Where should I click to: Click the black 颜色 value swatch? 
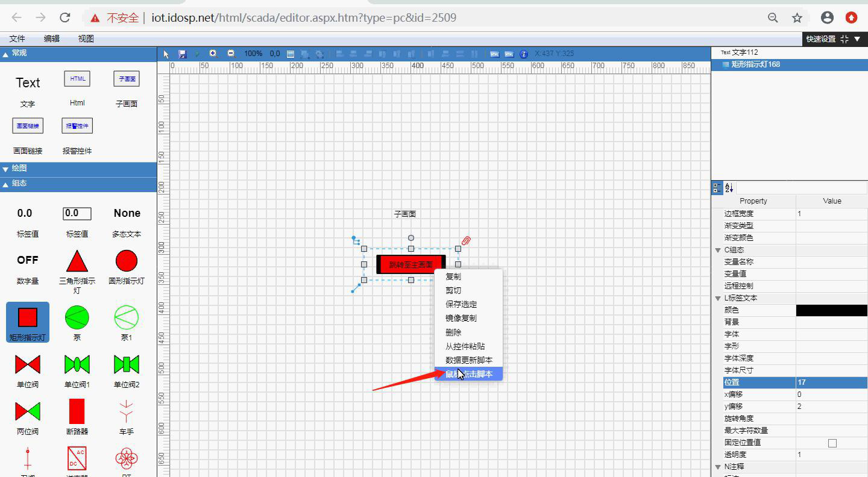(x=831, y=310)
